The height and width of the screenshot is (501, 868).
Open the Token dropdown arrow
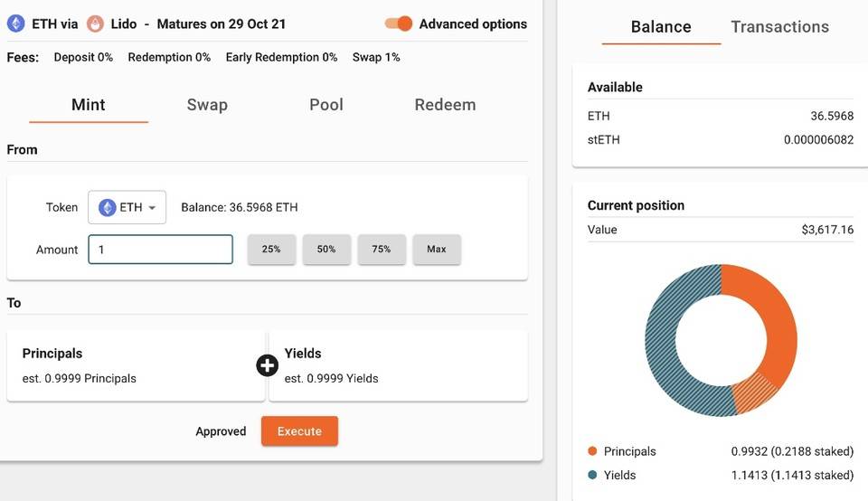152,208
